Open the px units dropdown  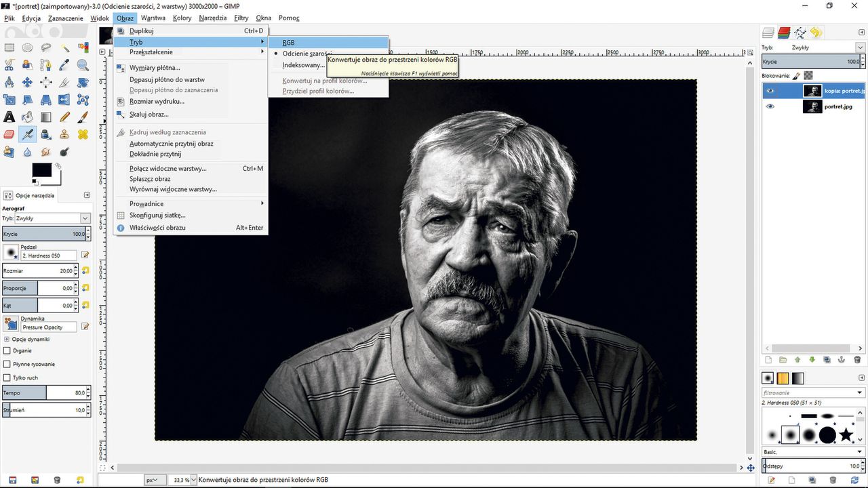pyautogui.click(x=154, y=480)
